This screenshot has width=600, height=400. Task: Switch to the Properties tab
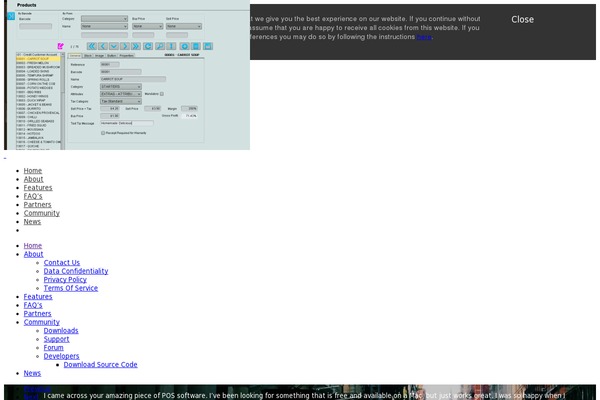(x=126, y=56)
